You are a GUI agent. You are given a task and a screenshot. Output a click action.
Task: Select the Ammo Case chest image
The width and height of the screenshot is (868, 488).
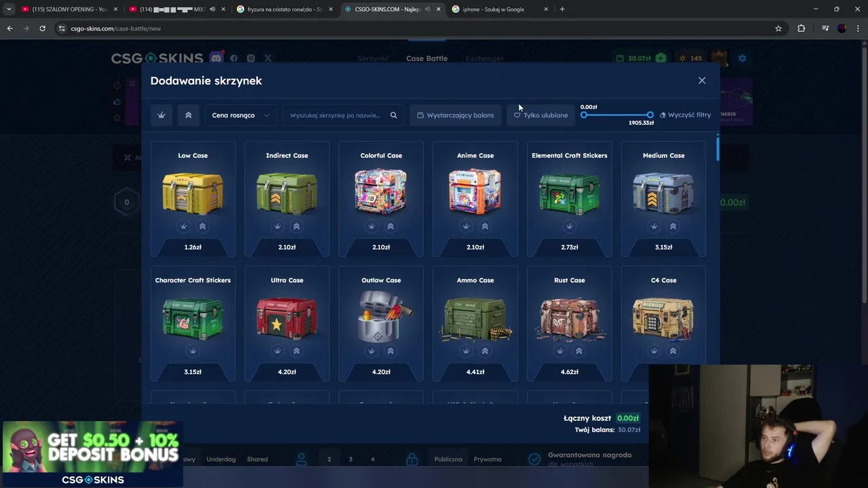475,318
